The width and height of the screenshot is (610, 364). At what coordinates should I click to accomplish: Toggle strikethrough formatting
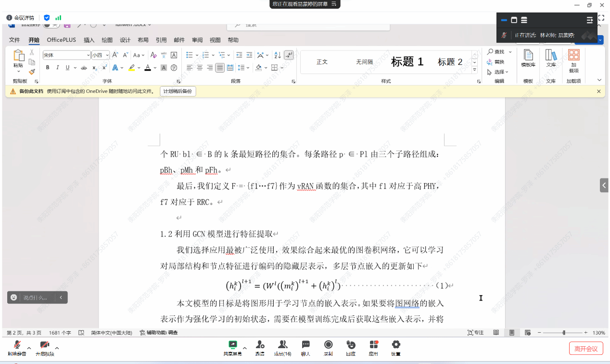84,68
